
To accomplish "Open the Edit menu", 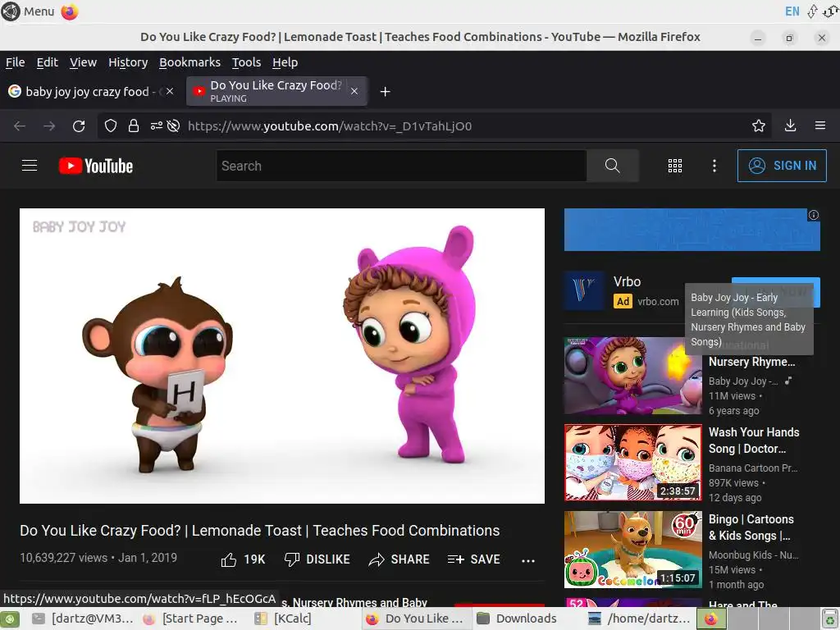I will coord(47,62).
